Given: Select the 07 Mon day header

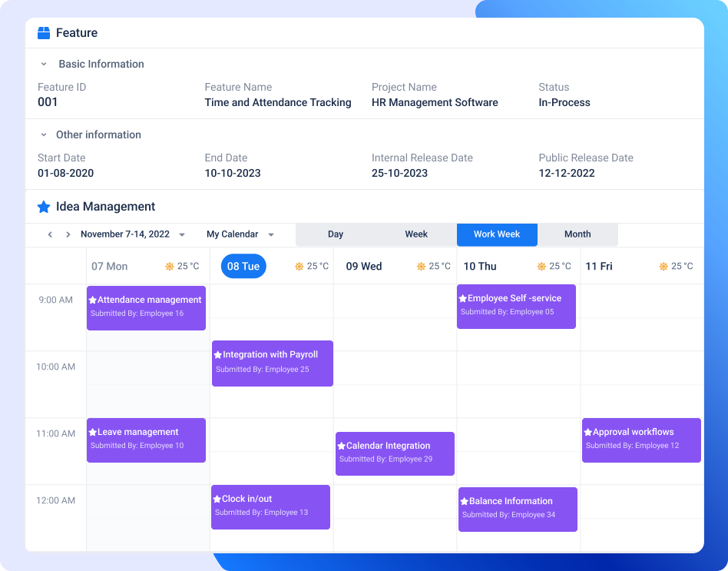Looking at the screenshot, I should (110, 267).
